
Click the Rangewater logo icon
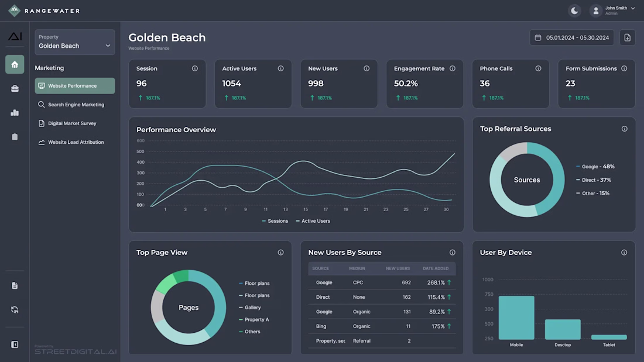coord(15,11)
